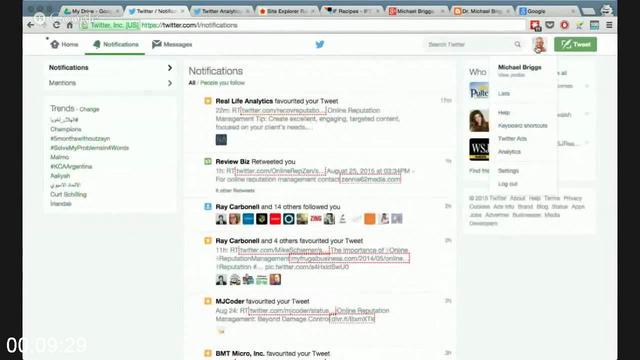Open the profile avatar menu

tap(539, 44)
